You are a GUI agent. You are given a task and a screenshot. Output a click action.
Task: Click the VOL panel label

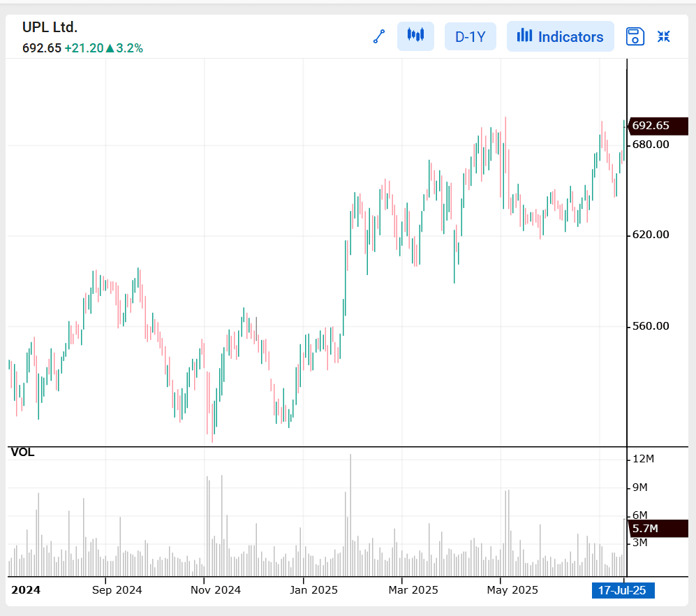[22, 452]
